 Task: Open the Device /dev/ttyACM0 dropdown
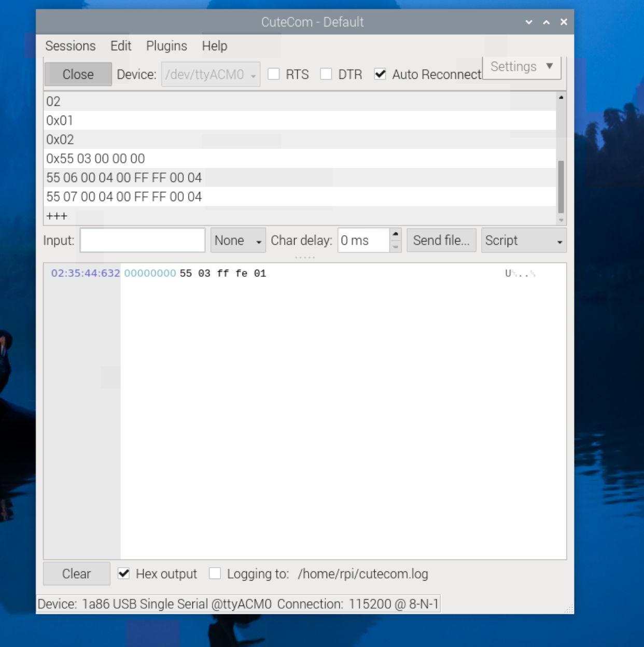tap(211, 75)
